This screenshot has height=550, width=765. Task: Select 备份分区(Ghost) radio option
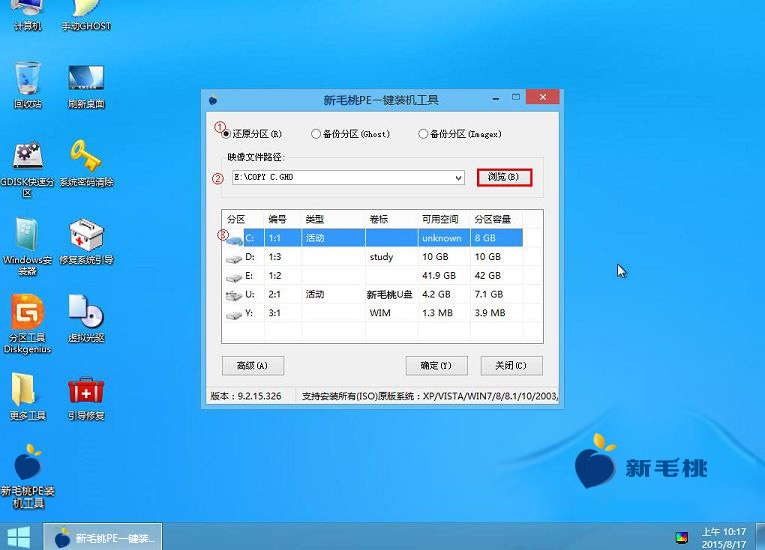pos(350,134)
